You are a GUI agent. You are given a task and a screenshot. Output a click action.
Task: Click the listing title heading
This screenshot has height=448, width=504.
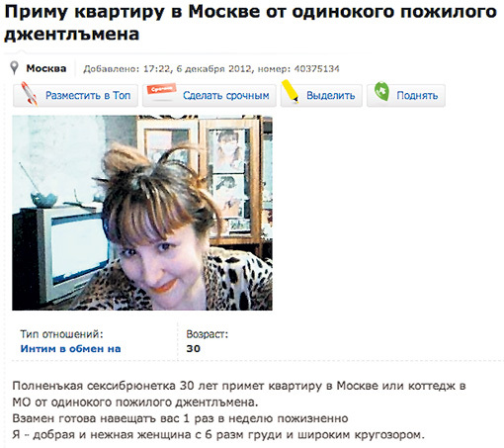[250, 23]
